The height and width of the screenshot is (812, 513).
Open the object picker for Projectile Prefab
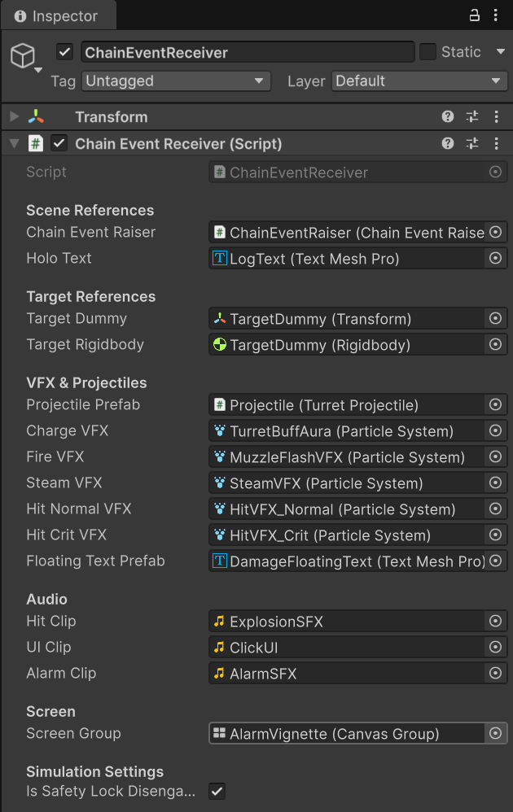(495, 404)
